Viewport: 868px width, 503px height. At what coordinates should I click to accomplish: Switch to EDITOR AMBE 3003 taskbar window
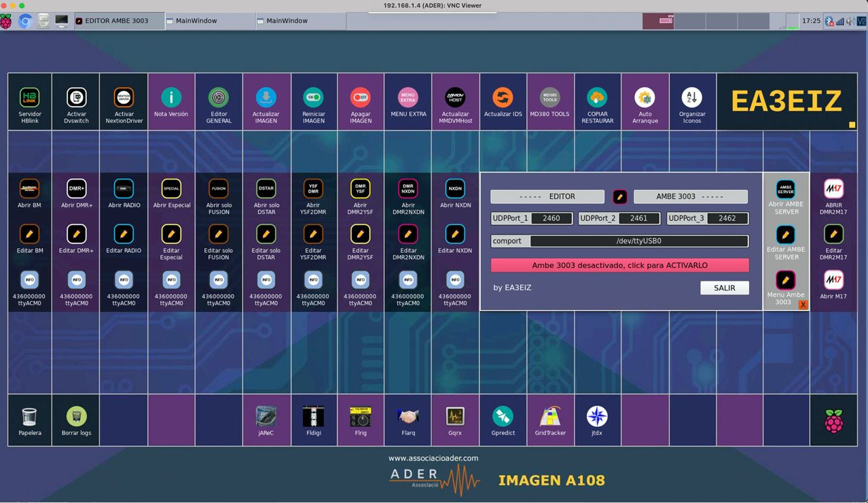click(117, 21)
